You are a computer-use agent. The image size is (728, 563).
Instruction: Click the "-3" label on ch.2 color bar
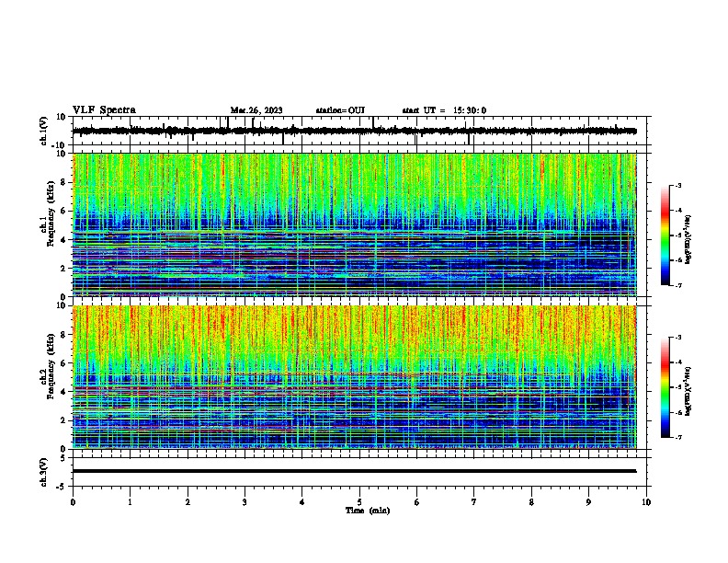[x=678, y=338]
